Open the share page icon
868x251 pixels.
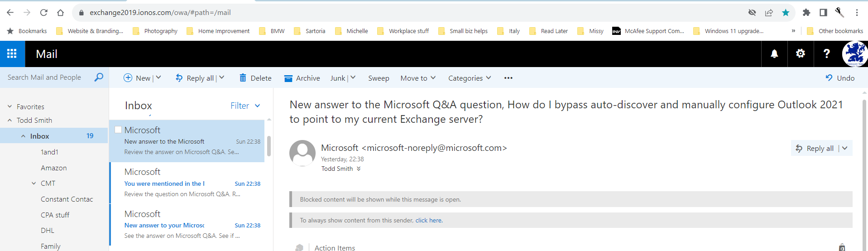(x=769, y=13)
